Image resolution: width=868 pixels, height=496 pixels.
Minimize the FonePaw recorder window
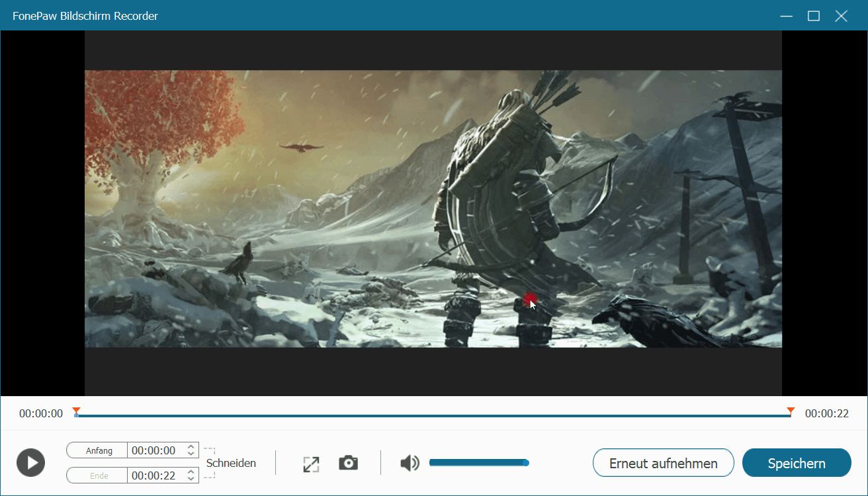tap(786, 16)
